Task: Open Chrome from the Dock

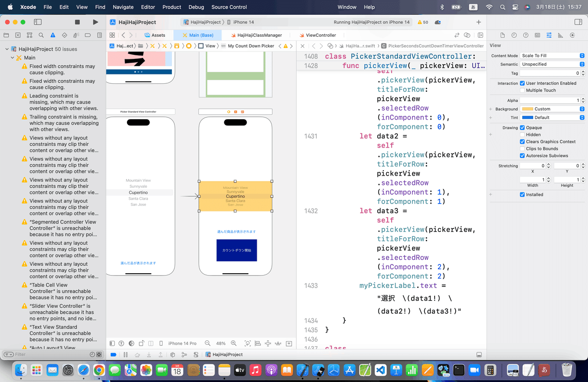Action: [98, 369]
